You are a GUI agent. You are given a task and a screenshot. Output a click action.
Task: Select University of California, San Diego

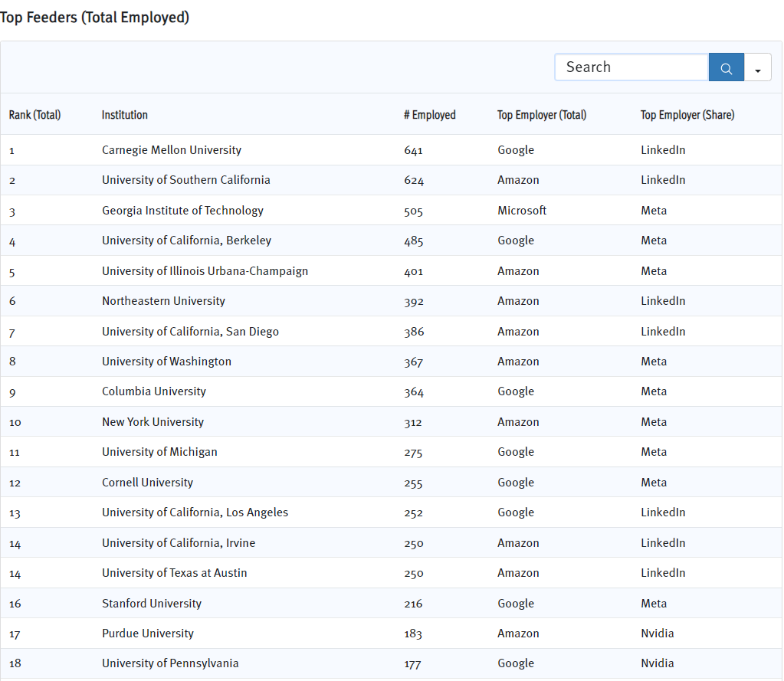point(191,331)
